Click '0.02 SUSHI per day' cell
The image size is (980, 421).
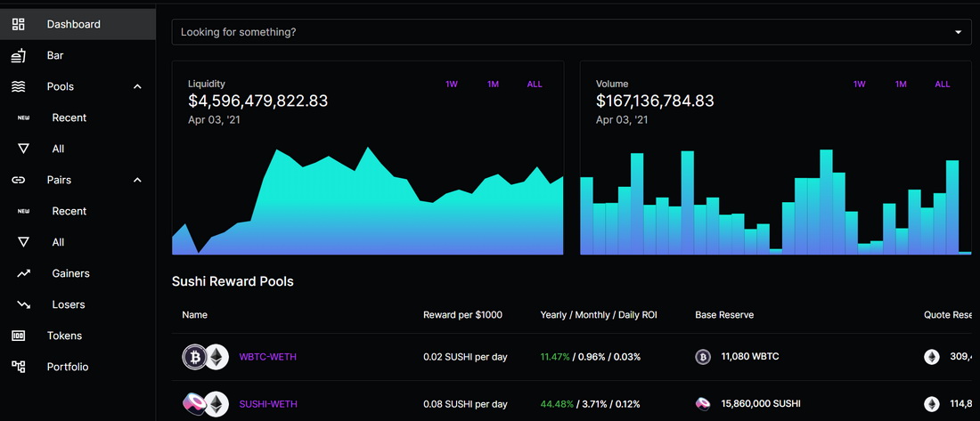pos(465,357)
